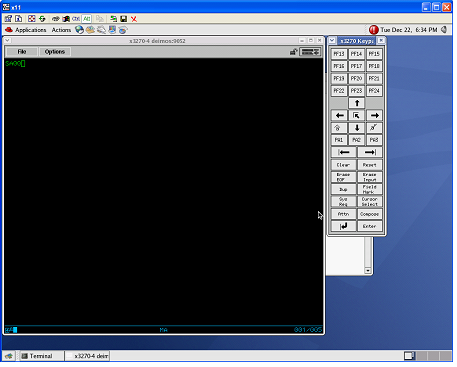Click the cursor right arrow key on keypad
The width and height of the screenshot is (457, 367).
[374, 116]
